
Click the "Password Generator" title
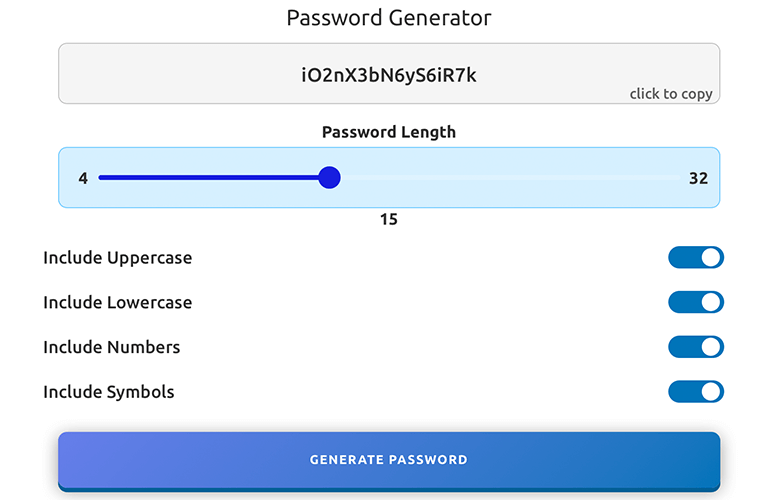[389, 18]
